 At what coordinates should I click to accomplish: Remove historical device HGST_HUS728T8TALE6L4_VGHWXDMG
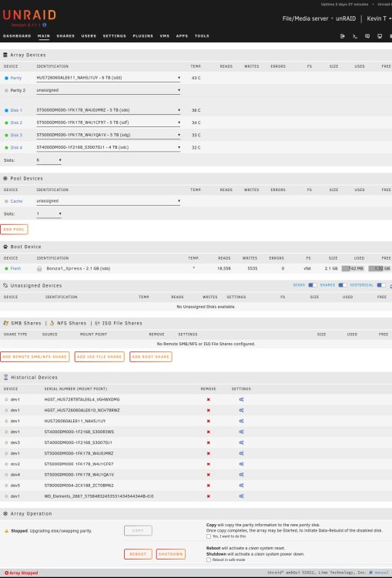click(x=209, y=399)
